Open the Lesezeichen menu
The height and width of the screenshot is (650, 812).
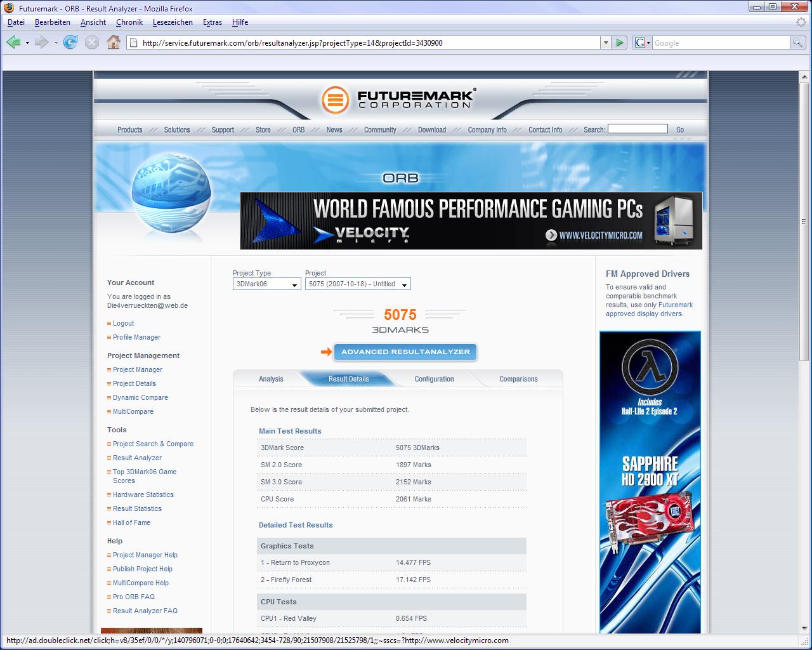click(x=173, y=22)
